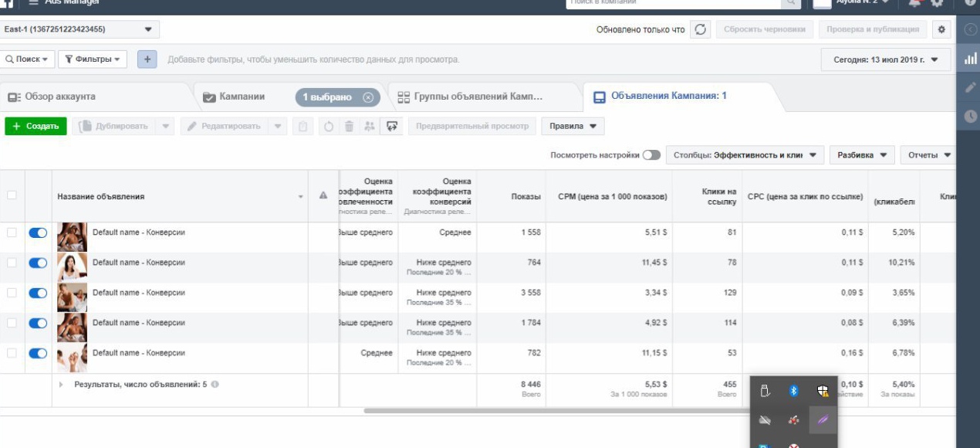Turn off ad toggle in 1 784 показы row
This screenshot has width=980, height=448.
tap(38, 323)
